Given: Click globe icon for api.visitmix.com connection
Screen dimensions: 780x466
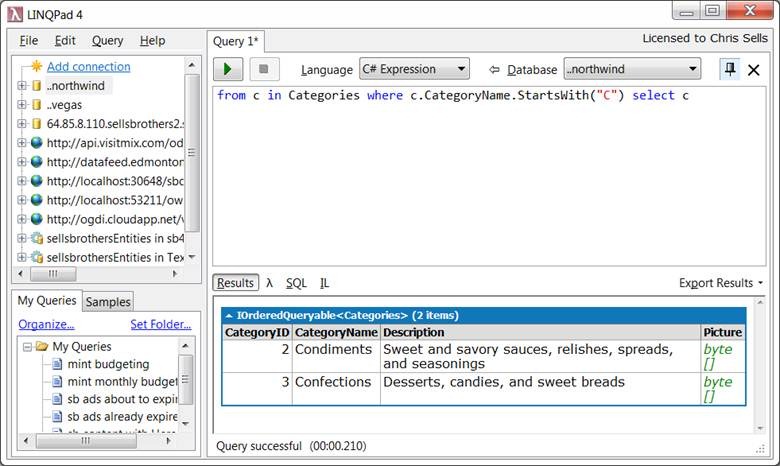Looking at the screenshot, I should point(36,143).
